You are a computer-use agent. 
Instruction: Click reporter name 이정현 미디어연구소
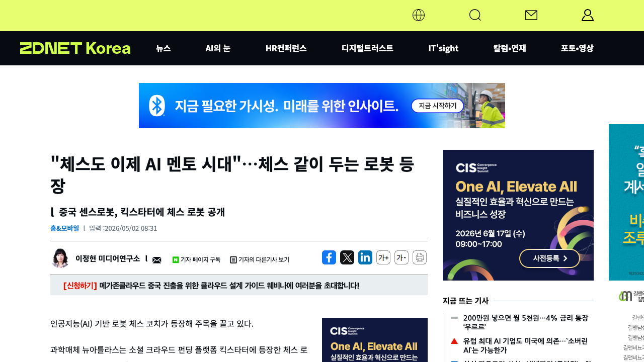click(108, 258)
